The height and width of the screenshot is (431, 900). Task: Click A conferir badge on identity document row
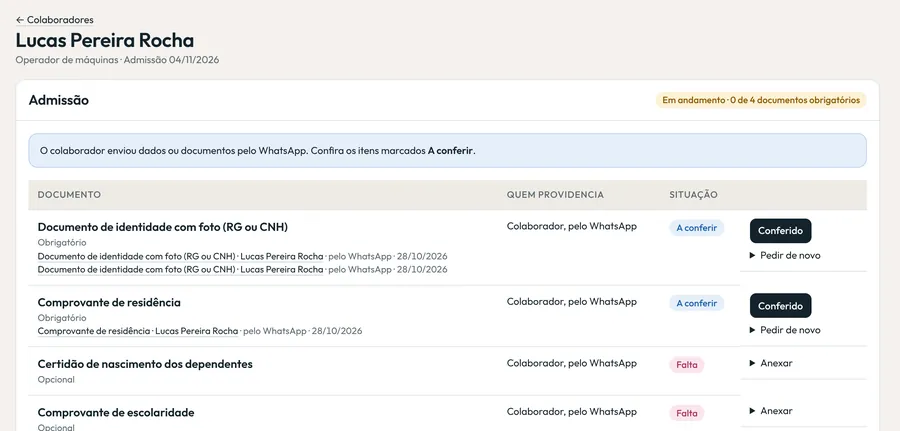coord(696,228)
